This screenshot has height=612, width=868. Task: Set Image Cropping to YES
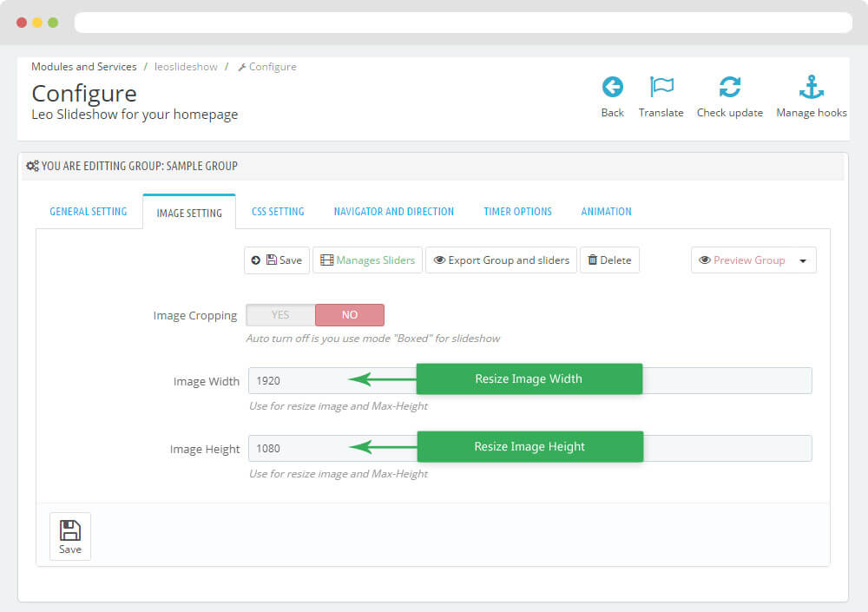280,315
